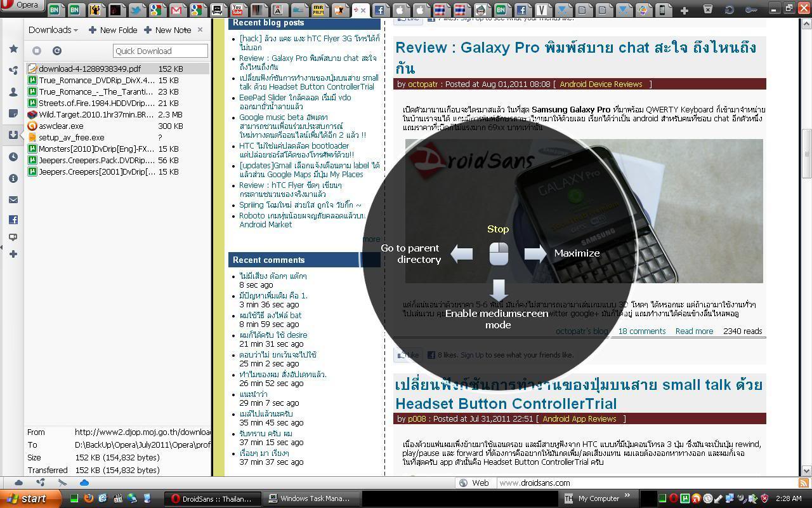The image size is (812, 508).
Task: Click the Maximize right arrow
Action: [x=535, y=253]
